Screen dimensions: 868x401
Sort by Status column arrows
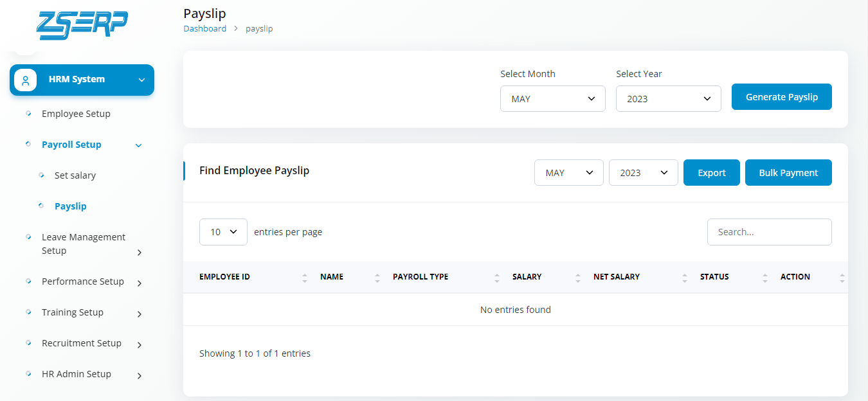tap(765, 278)
